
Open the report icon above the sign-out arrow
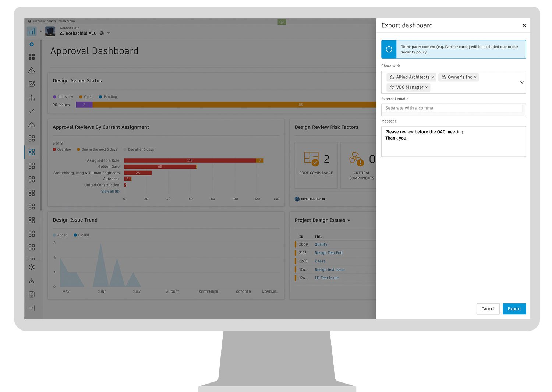point(32,294)
